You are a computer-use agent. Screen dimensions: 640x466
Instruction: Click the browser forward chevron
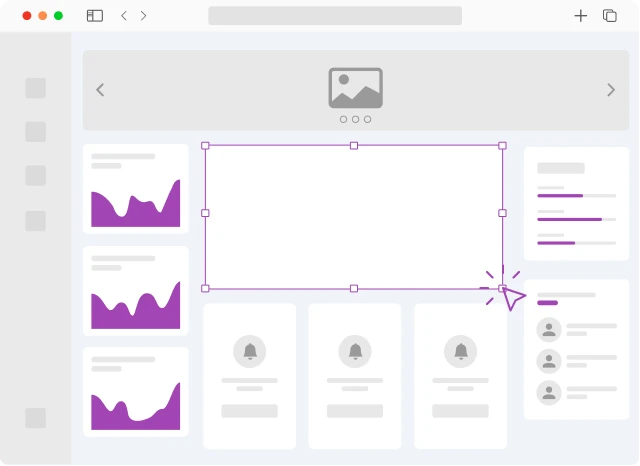point(144,15)
